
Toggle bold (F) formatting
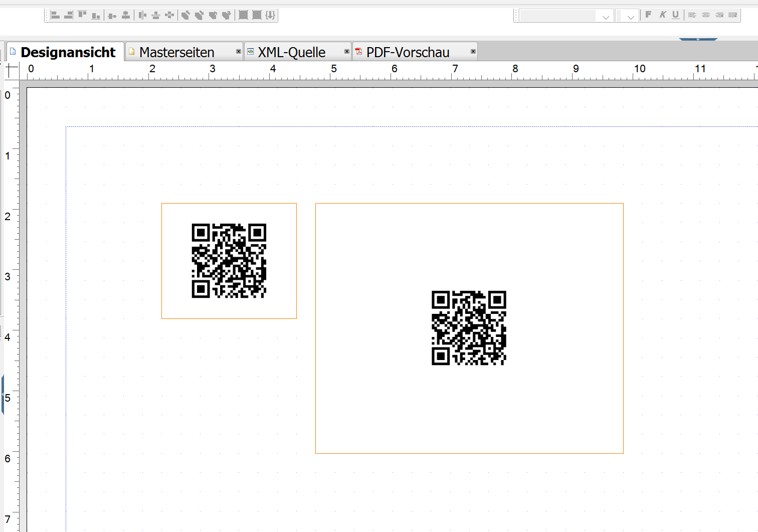point(648,15)
